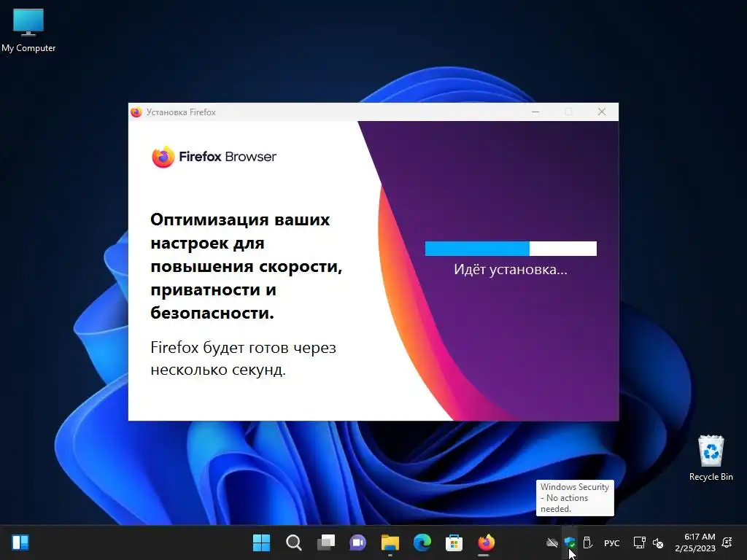The width and height of the screenshot is (747, 560).
Task: Click the Windows Security tooltip
Action: (575, 497)
